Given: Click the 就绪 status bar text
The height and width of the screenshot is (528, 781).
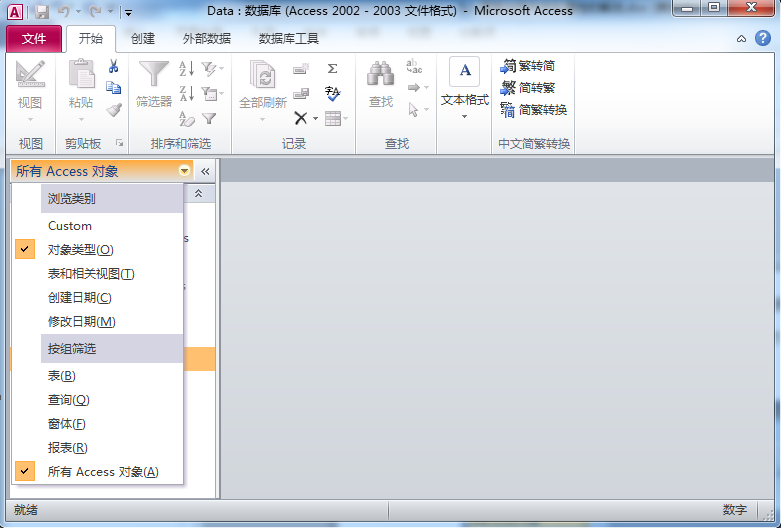Looking at the screenshot, I should tap(25, 510).
